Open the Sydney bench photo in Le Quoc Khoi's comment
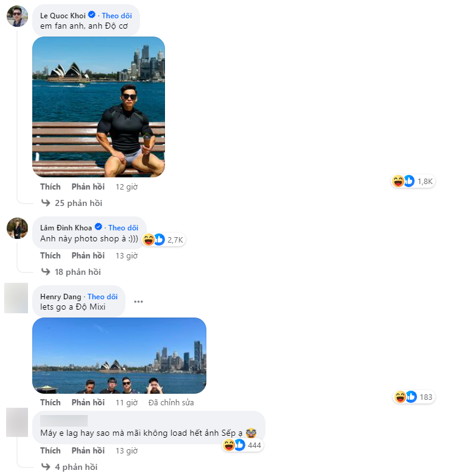The width and height of the screenshot is (456, 476). [99, 107]
